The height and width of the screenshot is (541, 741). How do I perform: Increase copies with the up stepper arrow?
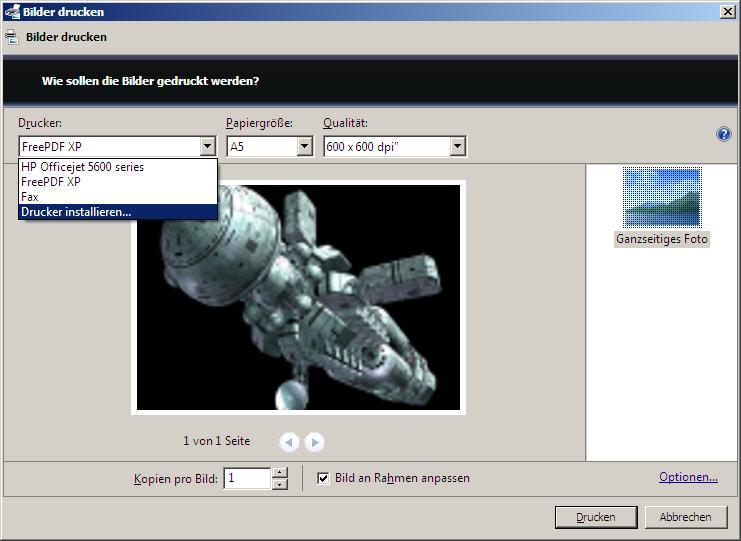[x=280, y=472]
